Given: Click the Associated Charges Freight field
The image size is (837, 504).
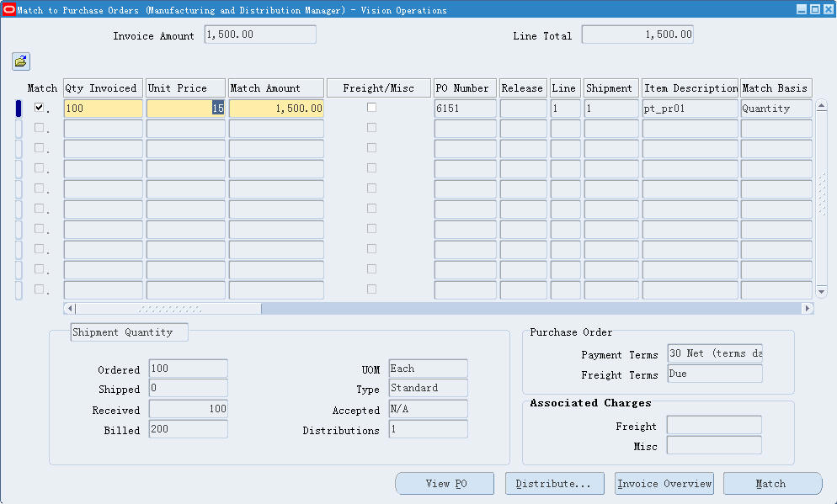Looking at the screenshot, I should [x=714, y=425].
